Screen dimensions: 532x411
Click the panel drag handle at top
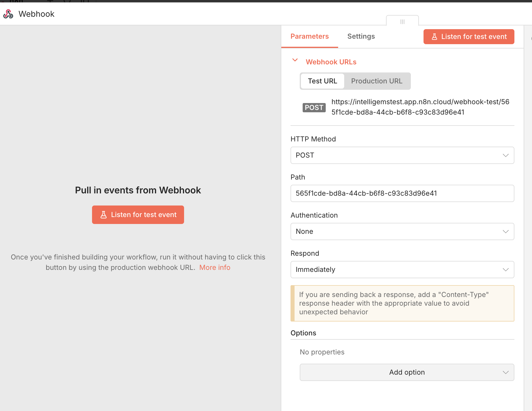click(x=402, y=22)
